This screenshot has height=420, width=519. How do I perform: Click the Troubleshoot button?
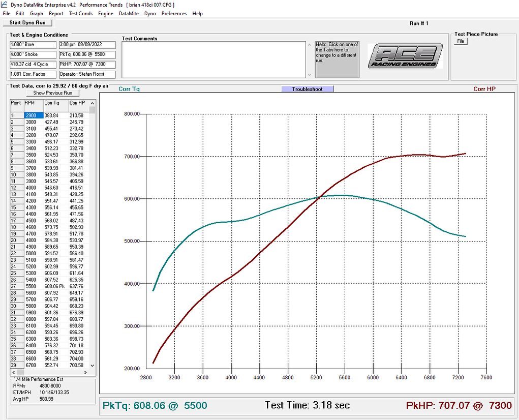[x=308, y=89]
